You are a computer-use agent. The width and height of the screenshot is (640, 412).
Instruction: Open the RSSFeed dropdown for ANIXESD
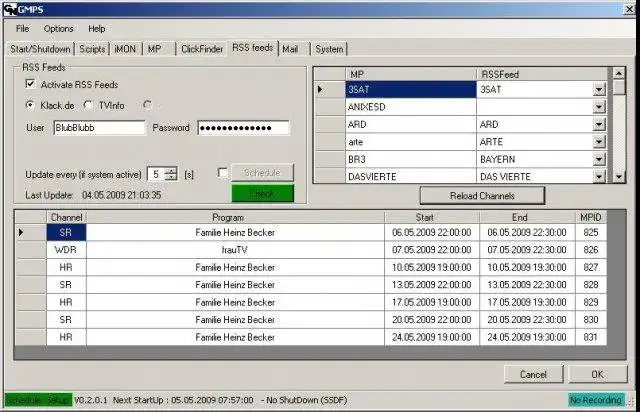coord(599,107)
